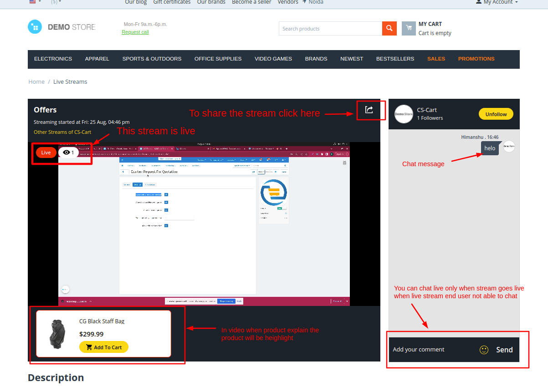The height and width of the screenshot is (392, 548).
Task: Expand the My Account dropdown
Action: pos(497,2)
